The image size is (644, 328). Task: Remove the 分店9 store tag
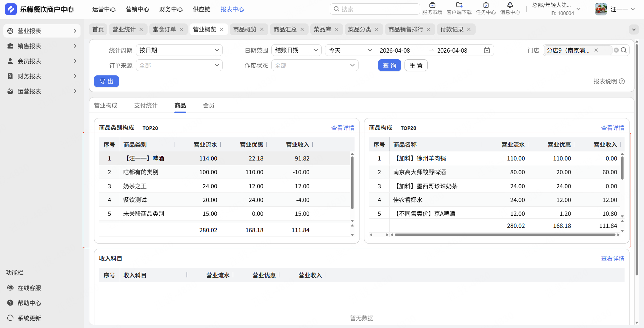coord(596,50)
